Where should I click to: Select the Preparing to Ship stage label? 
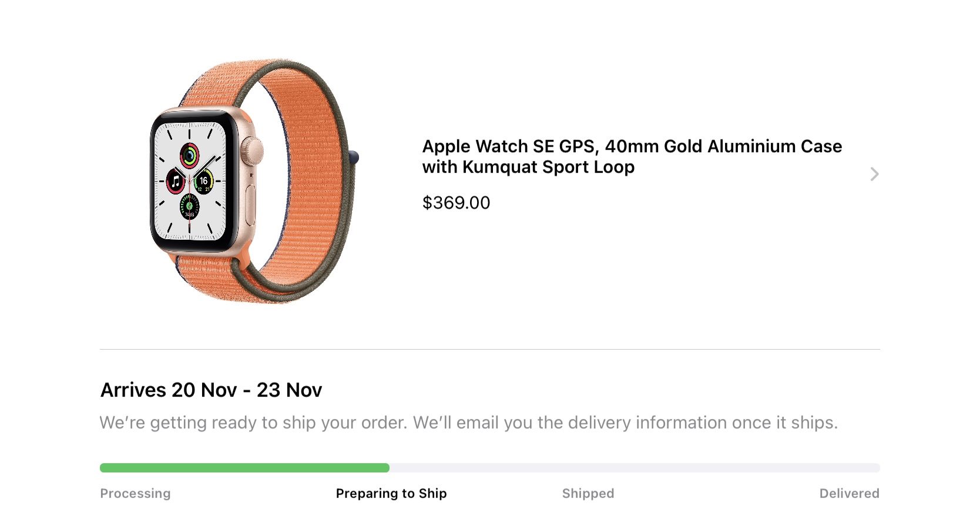click(391, 494)
